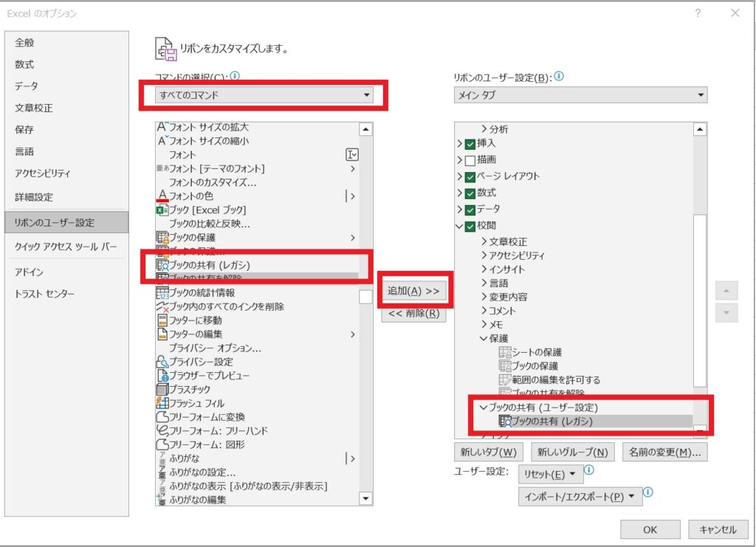
Task: Select the フッターの編集 page icon
Action: (x=162, y=334)
